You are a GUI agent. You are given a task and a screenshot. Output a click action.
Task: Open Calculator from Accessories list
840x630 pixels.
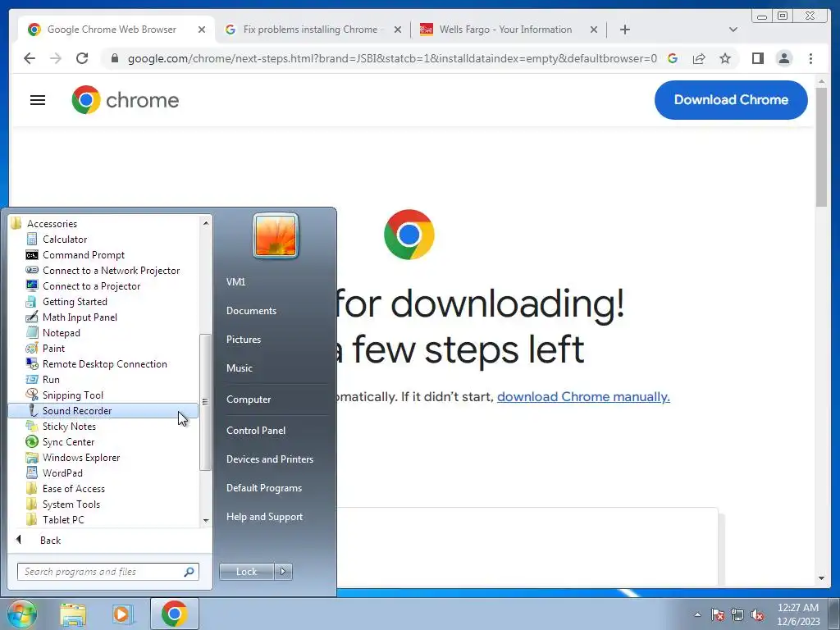pyautogui.click(x=64, y=240)
